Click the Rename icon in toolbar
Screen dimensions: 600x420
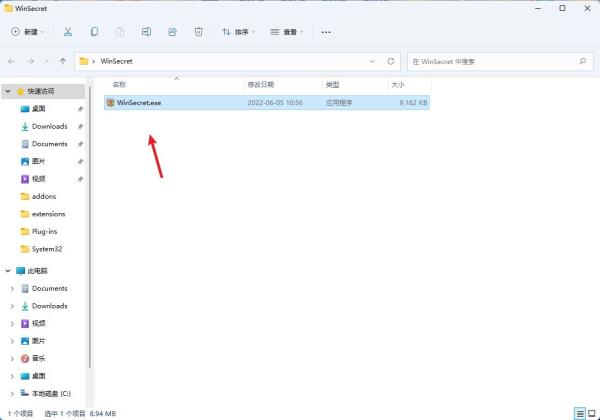146,32
